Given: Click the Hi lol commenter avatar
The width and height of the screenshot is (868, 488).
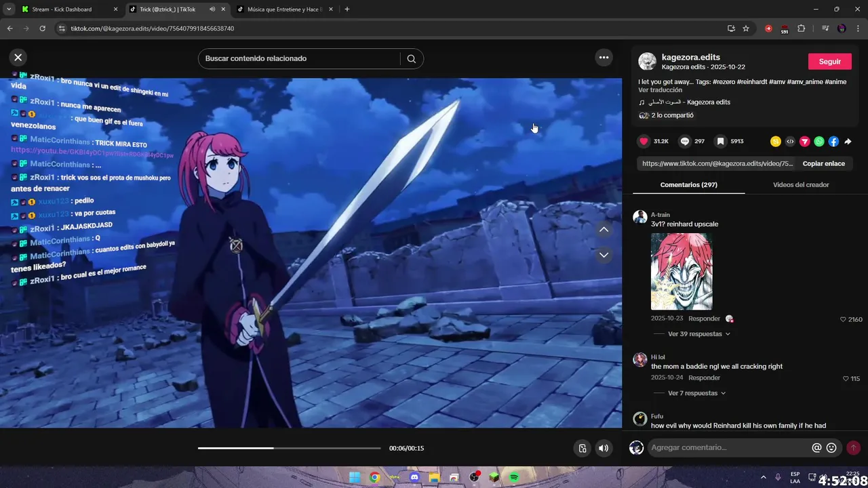Looking at the screenshot, I should click(640, 359).
